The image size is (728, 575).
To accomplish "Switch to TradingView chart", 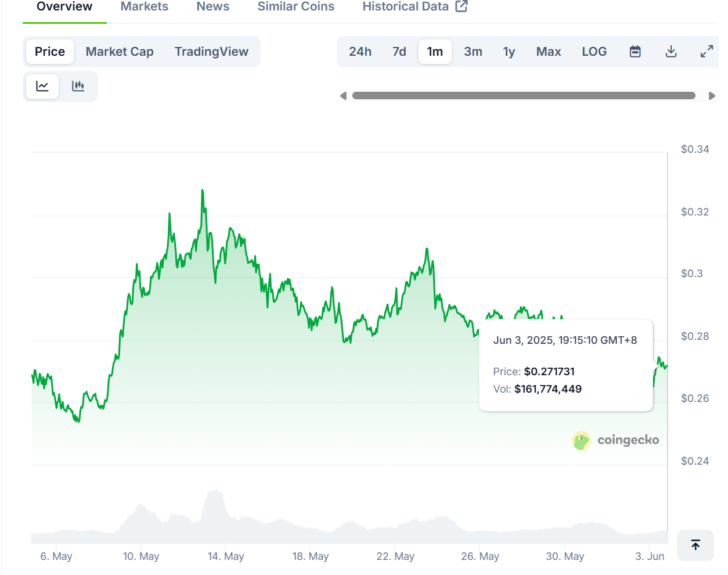I will pos(211,52).
